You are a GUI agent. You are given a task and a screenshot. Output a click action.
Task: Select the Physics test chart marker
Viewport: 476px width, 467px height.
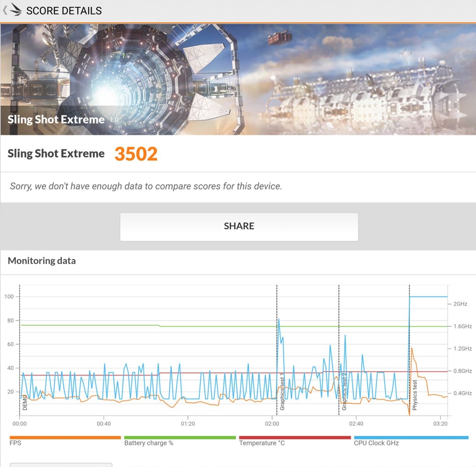415,395
